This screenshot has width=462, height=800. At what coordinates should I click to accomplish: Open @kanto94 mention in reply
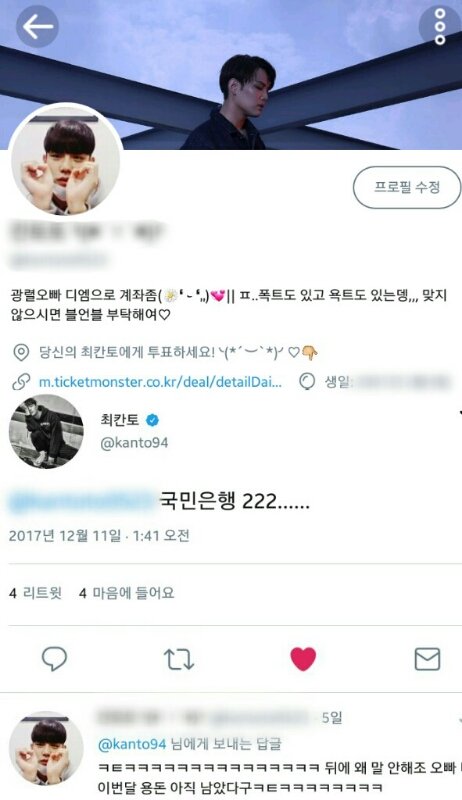[x=132, y=744]
